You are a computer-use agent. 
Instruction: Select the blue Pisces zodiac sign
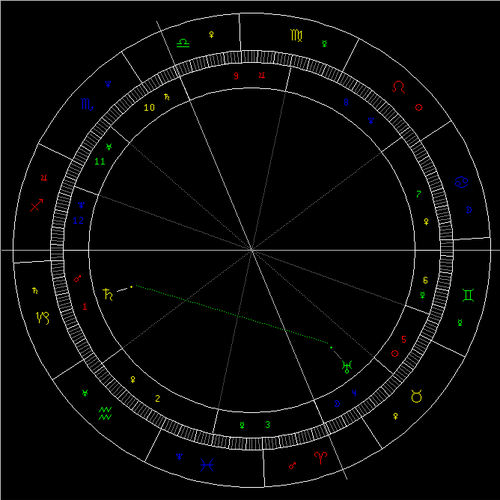pos(207,465)
